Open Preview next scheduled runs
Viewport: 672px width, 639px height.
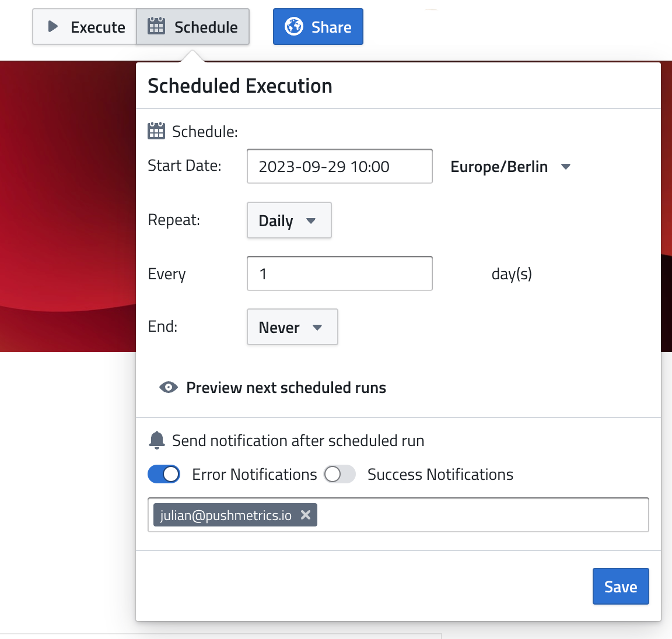pos(286,388)
